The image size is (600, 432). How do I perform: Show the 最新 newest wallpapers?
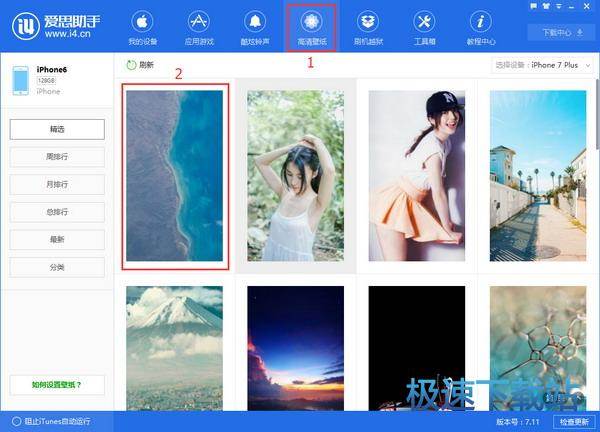click(57, 240)
